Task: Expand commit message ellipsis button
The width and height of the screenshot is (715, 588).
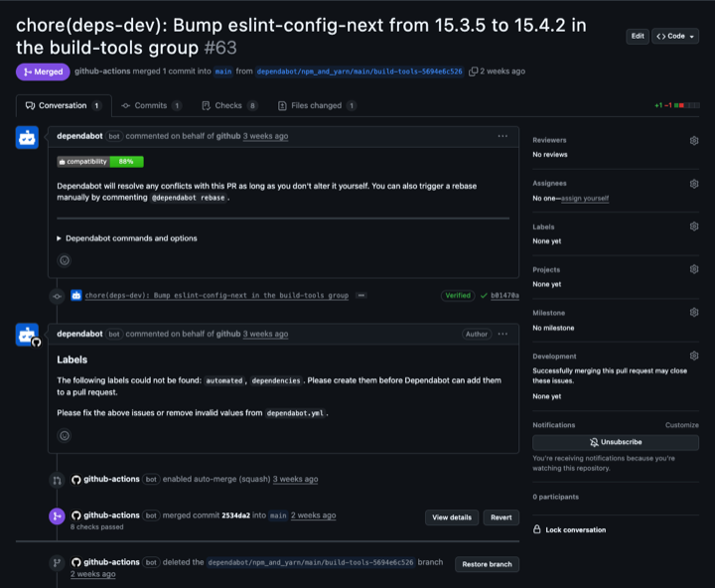Action: point(361,295)
